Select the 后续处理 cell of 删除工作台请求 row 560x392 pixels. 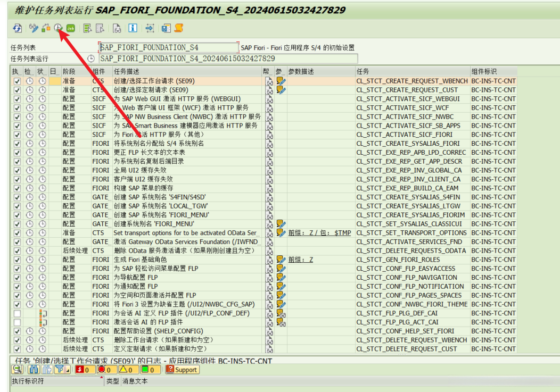click(x=76, y=340)
